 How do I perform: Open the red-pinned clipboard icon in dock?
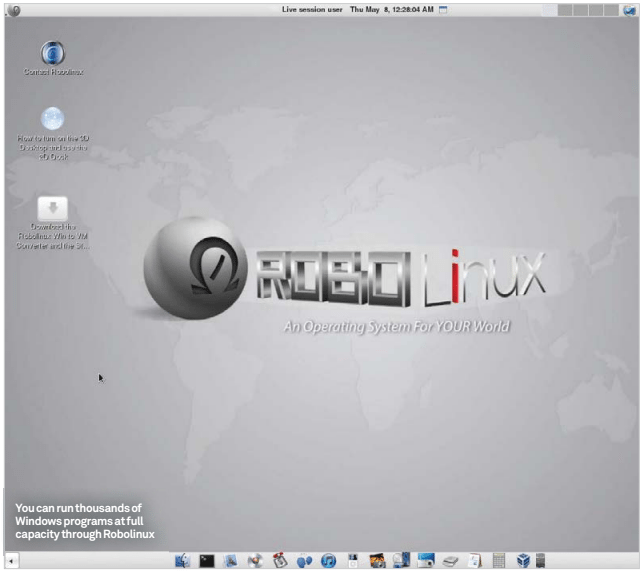[280, 560]
